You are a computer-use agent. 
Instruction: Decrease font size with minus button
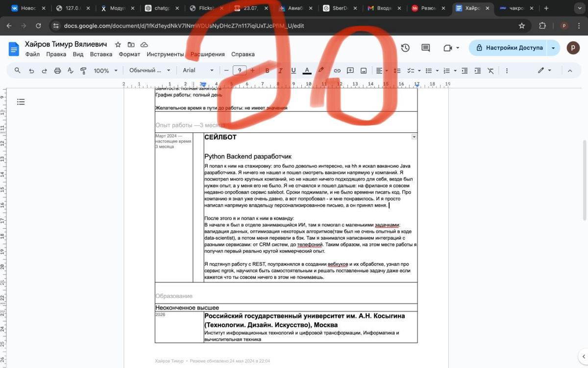(226, 71)
